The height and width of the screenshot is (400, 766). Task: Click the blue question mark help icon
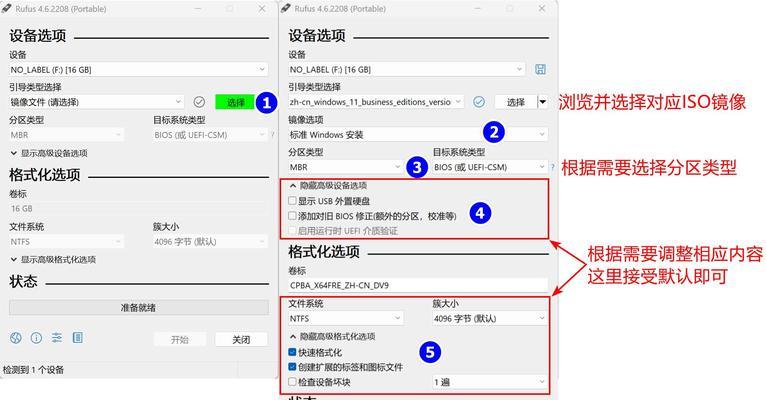552,167
